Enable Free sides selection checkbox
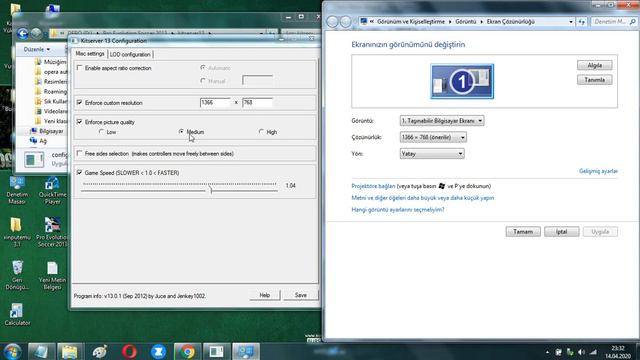This screenshot has width=640, height=360. pyautogui.click(x=80, y=153)
